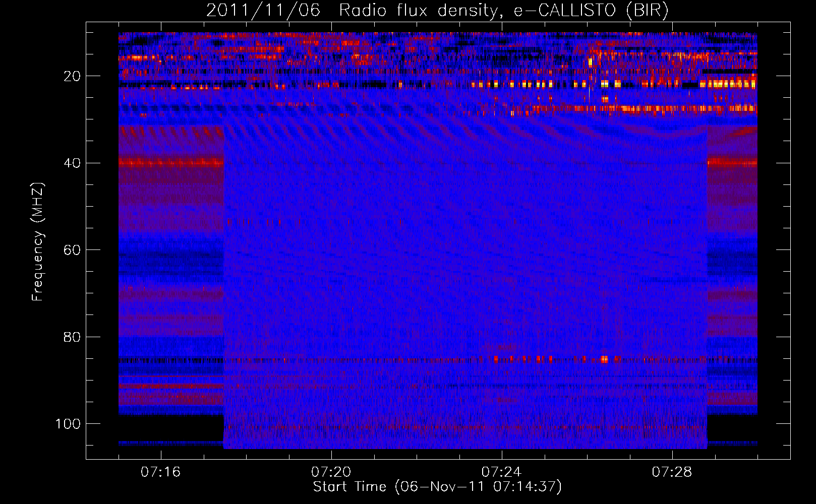Select the 'Frequency (MHZ)' axis label
The width and height of the screenshot is (816, 504).
coord(38,242)
